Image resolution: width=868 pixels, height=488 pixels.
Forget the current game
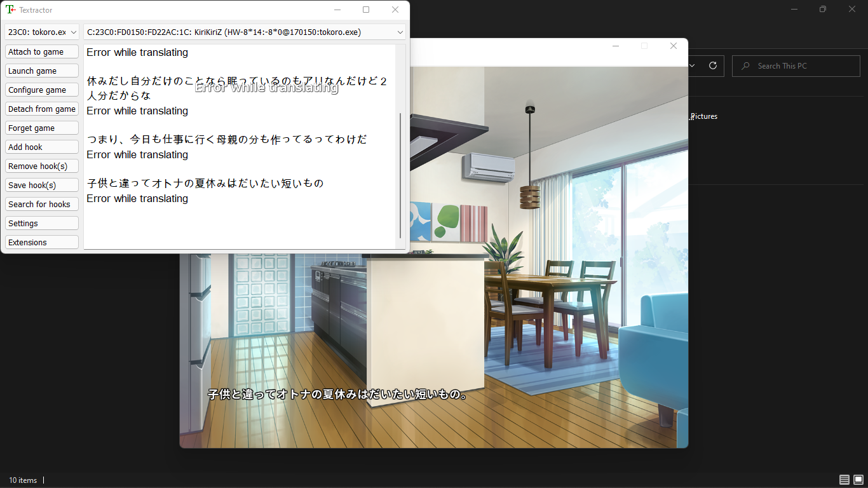click(x=41, y=128)
